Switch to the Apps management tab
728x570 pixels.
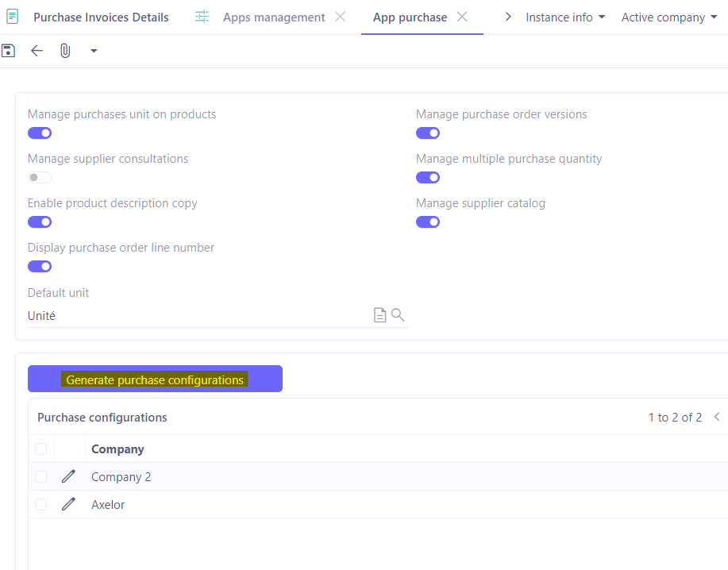(274, 17)
